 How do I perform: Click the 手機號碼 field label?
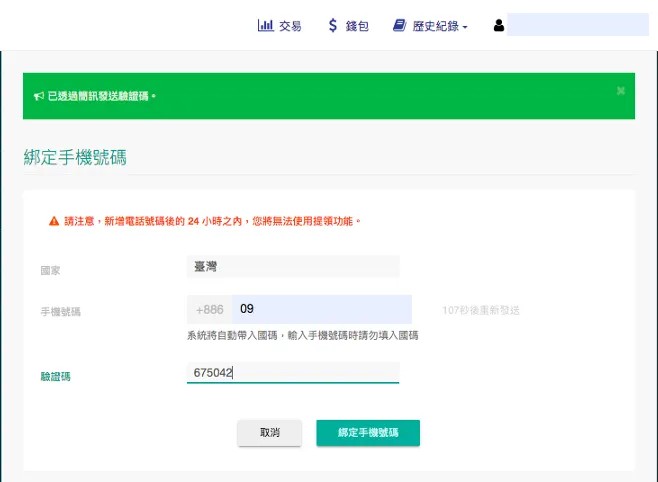pyautogui.click(x=60, y=312)
